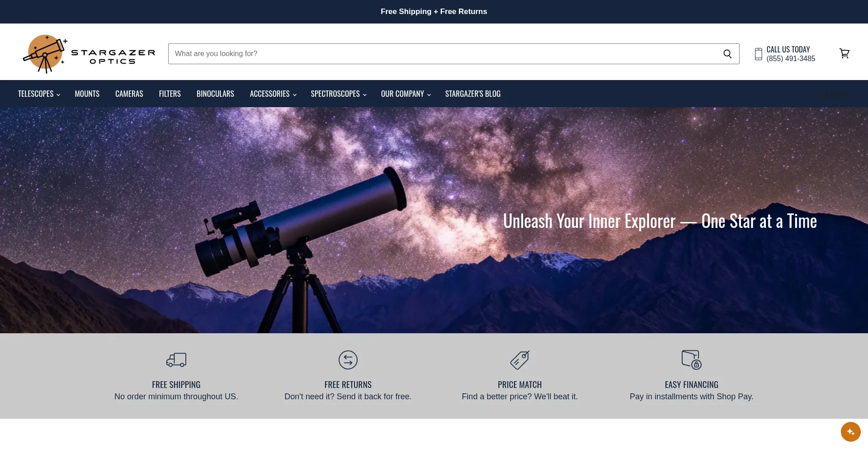This screenshot has height=449, width=868.
Task: Open the search by clicking the magnifier icon
Action: 727,53
